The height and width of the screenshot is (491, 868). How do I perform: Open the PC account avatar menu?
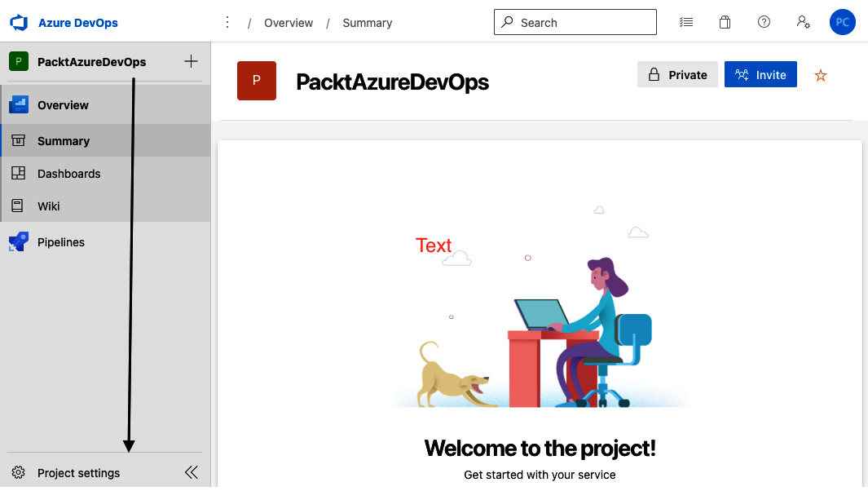tap(842, 22)
